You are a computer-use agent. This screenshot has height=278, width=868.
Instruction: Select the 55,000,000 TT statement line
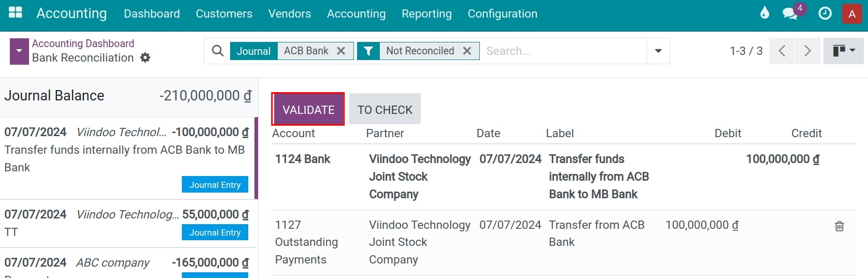click(x=127, y=224)
